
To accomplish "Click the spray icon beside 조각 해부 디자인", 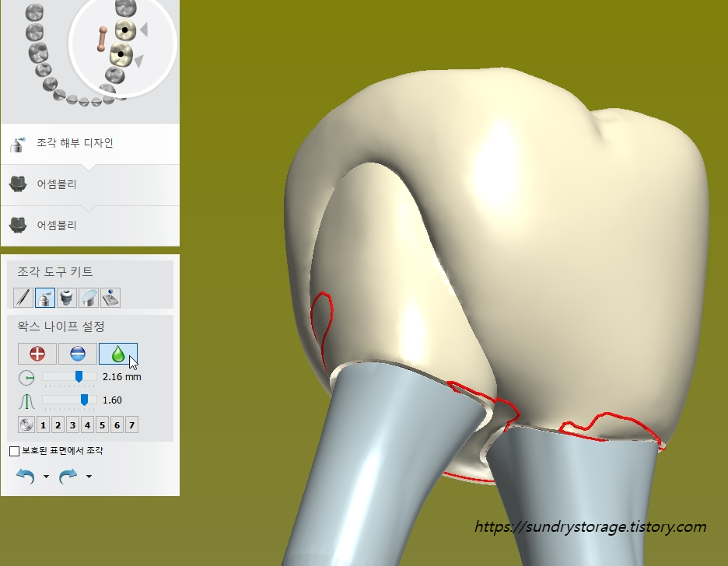I will pyautogui.click(x=18, y=145).
